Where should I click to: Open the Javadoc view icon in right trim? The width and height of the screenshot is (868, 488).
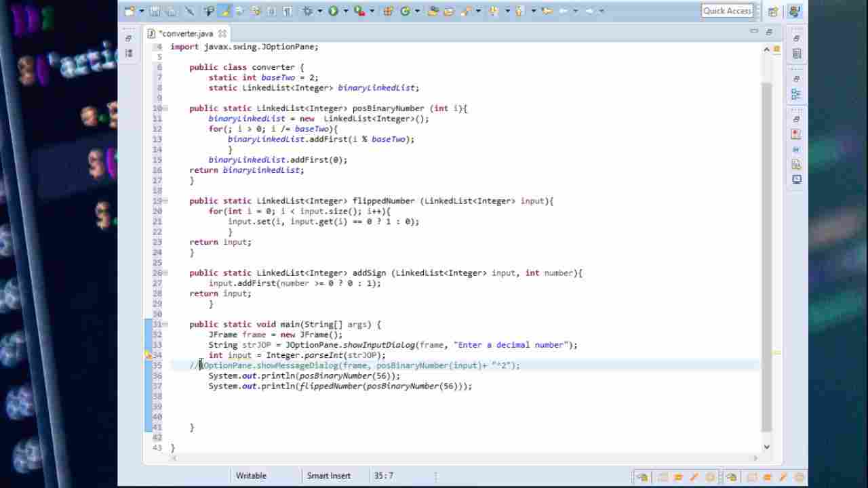(x=796, y=149)
